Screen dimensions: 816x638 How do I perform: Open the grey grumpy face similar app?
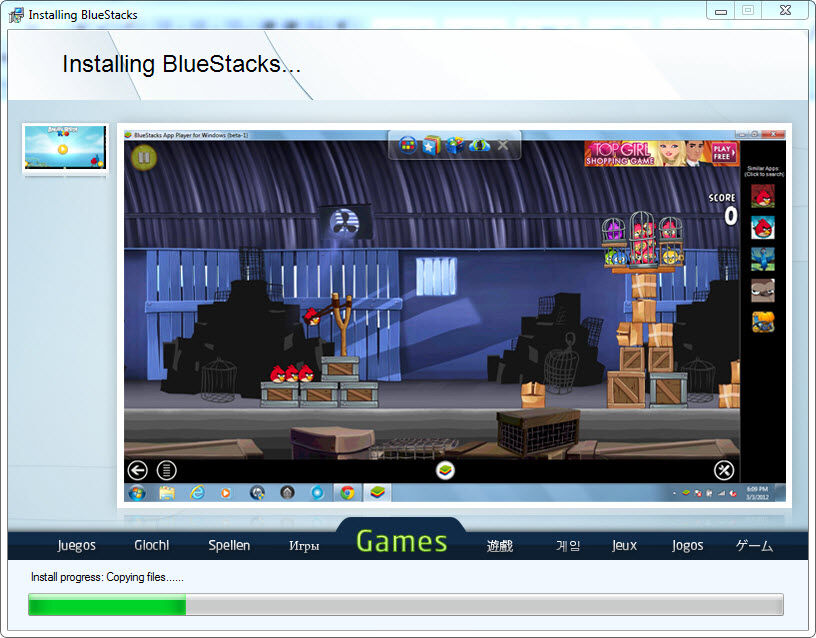coord(762,290)
